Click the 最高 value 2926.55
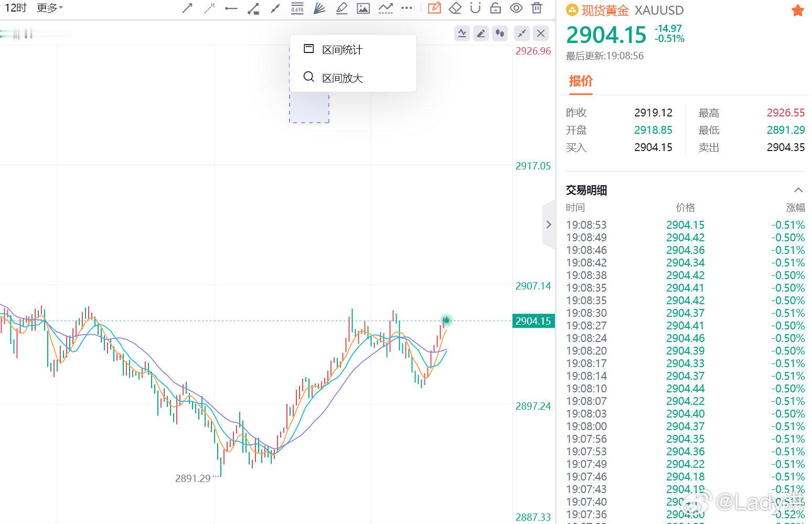This screenshot has height=524, width=812. point(786,113)
